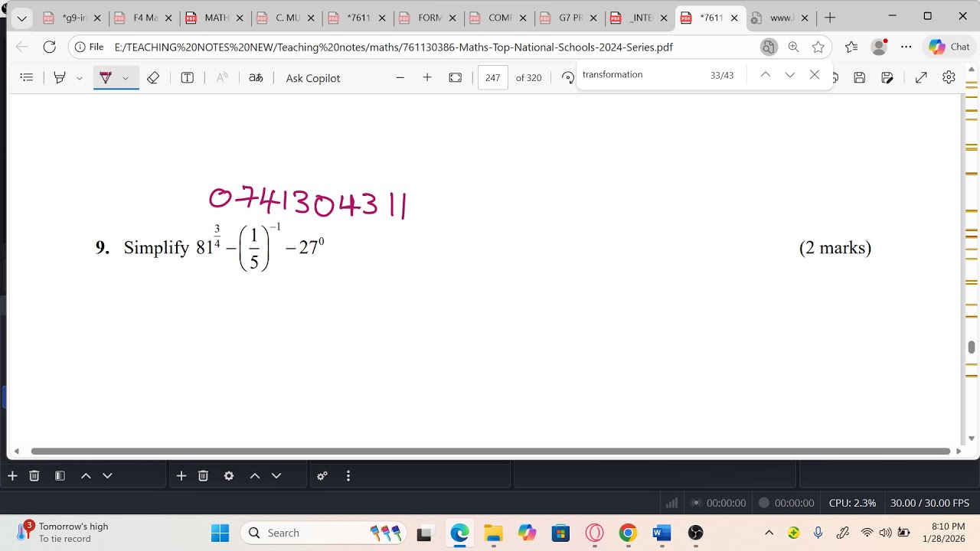Open the Favorites list icon

(x=851, y=47)
